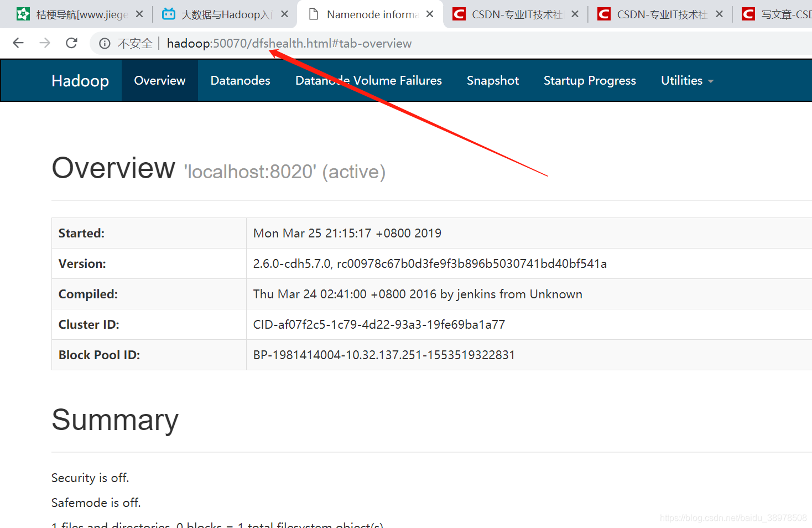The height and width of the screenshot is (528, 812).
Task: Click the page icon on Namenode tab
Action: pos(314,14)
